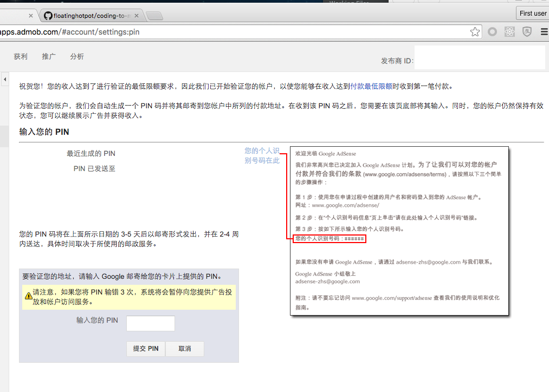This screenshot has width=549, height=392.
Task: Open the Chrome hamburger menu
Action: [x=545, y=32]
